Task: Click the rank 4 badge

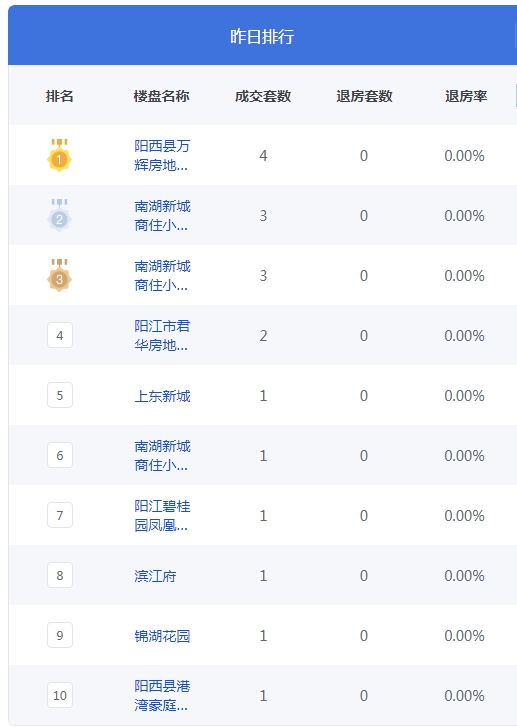Action: 60,335
